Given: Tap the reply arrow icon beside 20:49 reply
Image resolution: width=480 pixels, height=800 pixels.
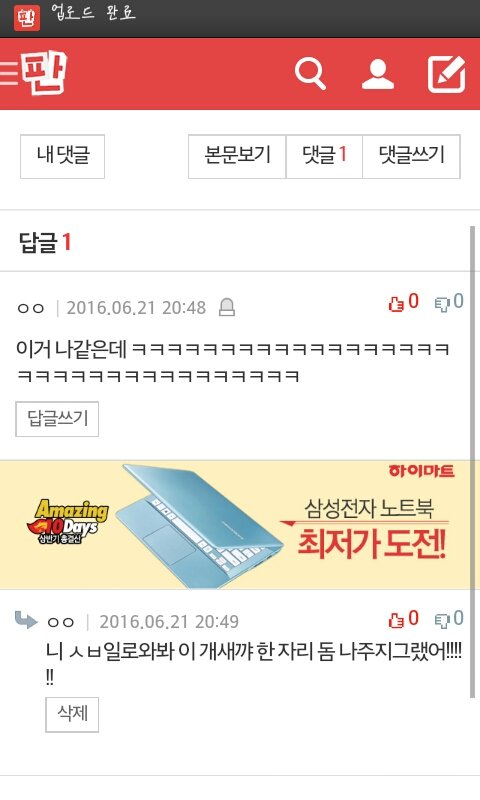Looking at the screenshot, I should [26, 620].
